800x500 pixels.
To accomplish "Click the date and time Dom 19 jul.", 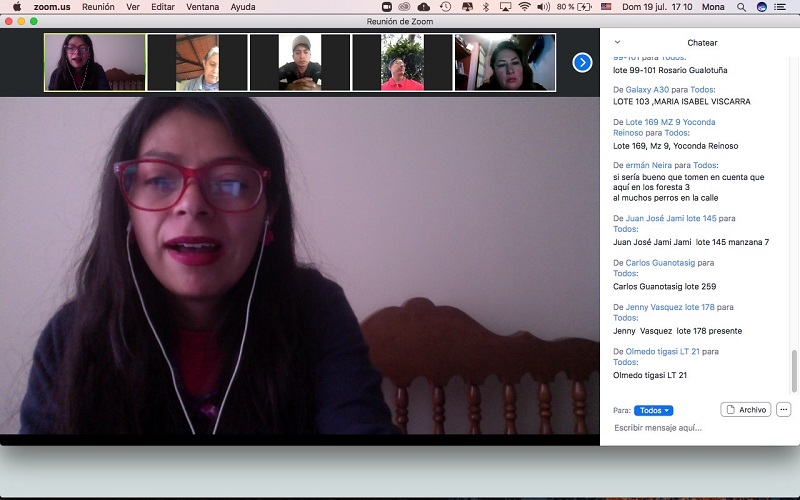I will pos(657,7).
